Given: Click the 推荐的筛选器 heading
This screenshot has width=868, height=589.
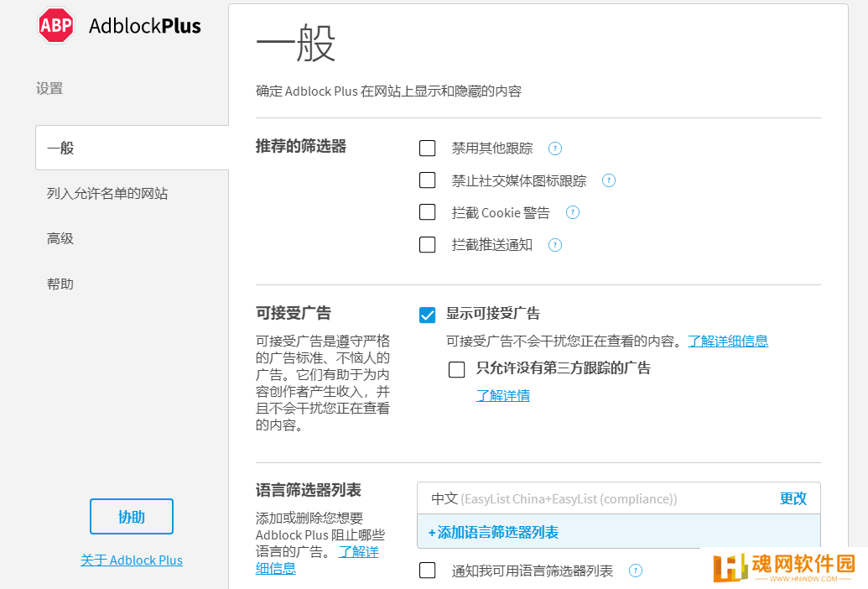Looking at the screenshot, I should (301, 146).
